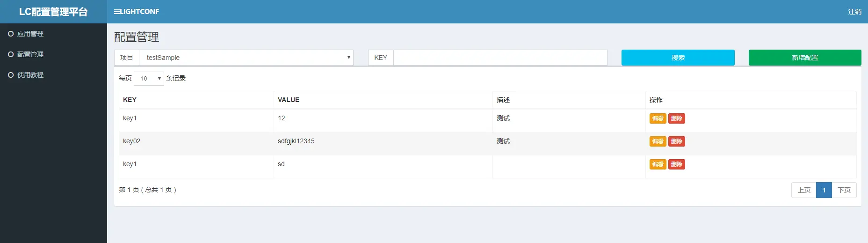The image size is (868, 243).
Task: Click the blue 搜索 search button
Action: click(678, 58)
